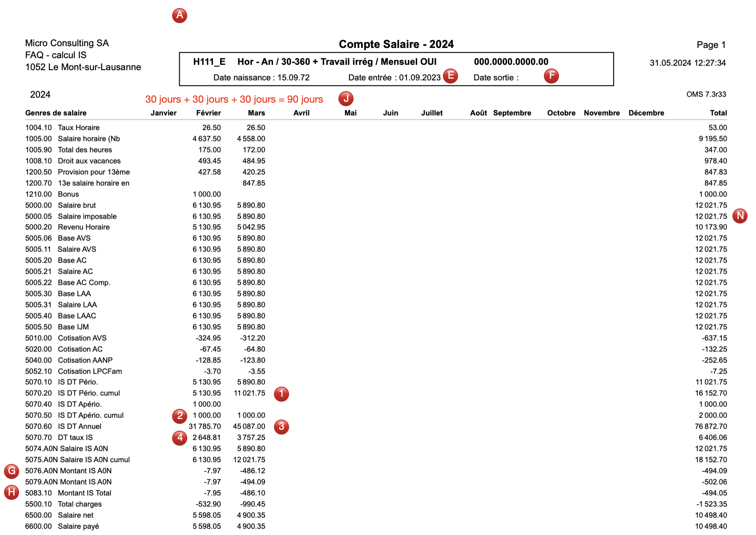The height and width of the screenshot is (535, 756).
Task: Click the "Décembre" column header
Action: pyautogui.click(x=646, y=113)
